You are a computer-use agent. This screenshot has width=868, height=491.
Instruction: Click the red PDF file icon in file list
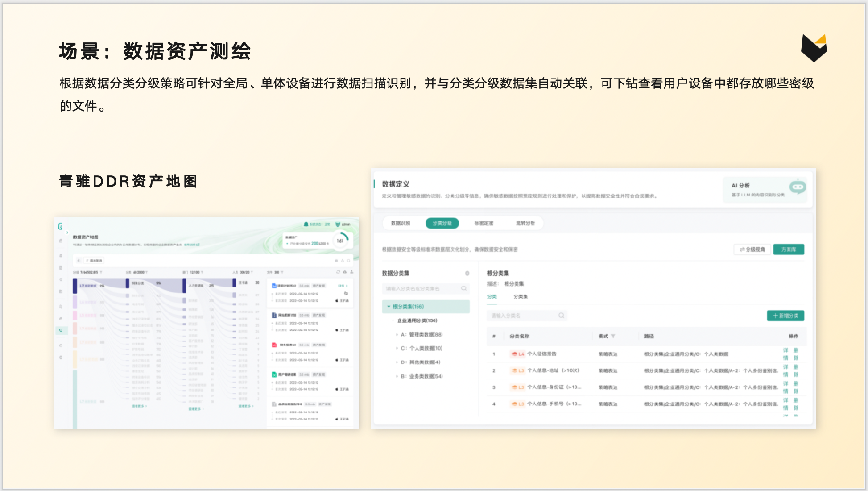(x=274, y=345)
